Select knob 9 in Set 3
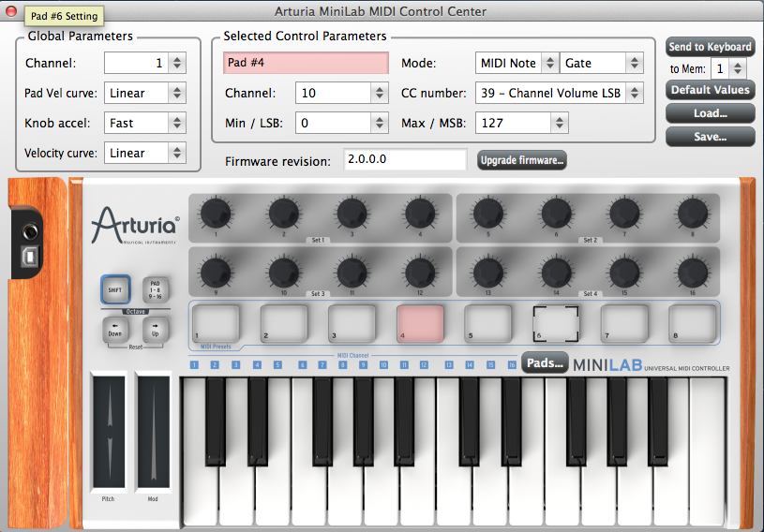Screen dimensions: 764x532 [216, 273]
